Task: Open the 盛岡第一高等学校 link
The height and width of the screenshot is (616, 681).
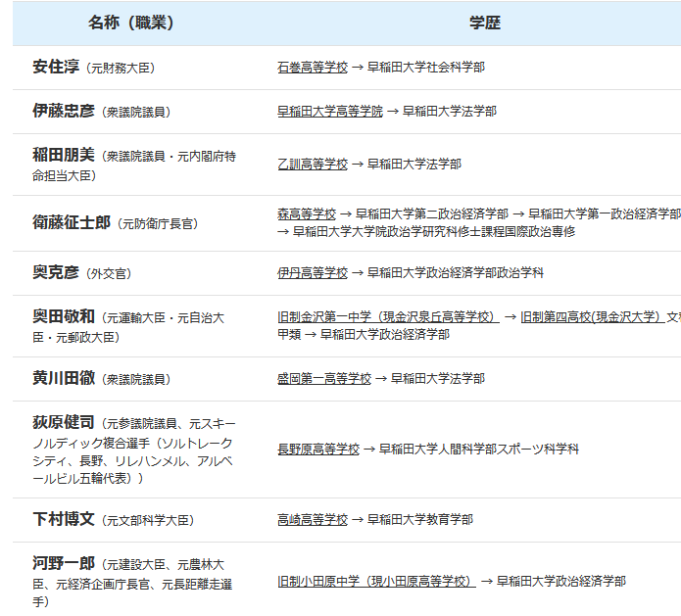Action: pyautogui.click(x=323, y=378)
